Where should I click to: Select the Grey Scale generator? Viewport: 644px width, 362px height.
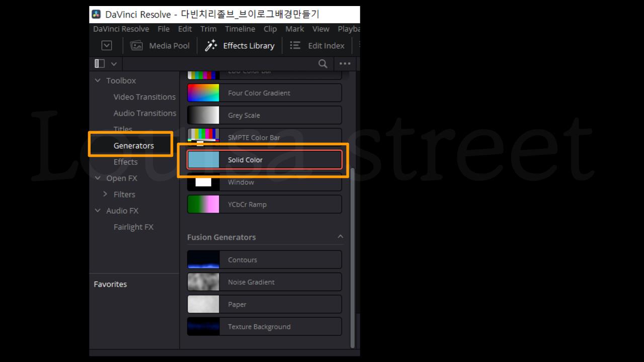click(x=265, y=115)
